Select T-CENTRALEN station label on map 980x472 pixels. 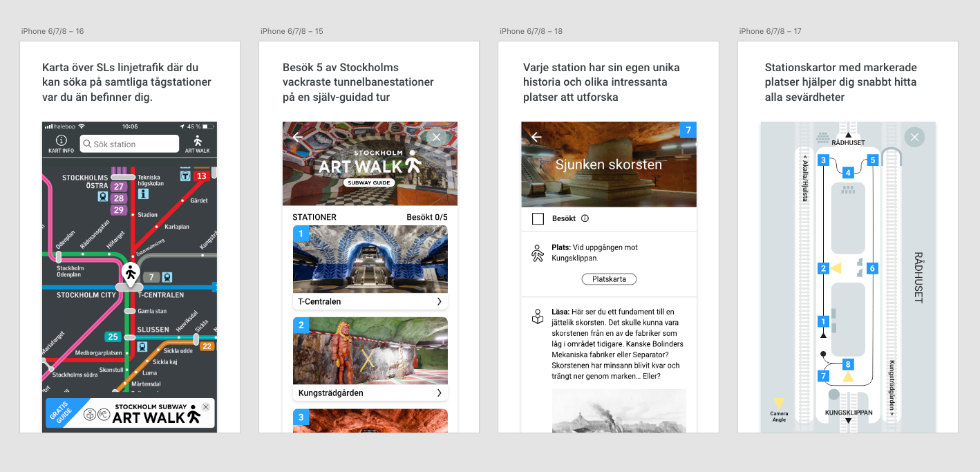click(161, 295)
